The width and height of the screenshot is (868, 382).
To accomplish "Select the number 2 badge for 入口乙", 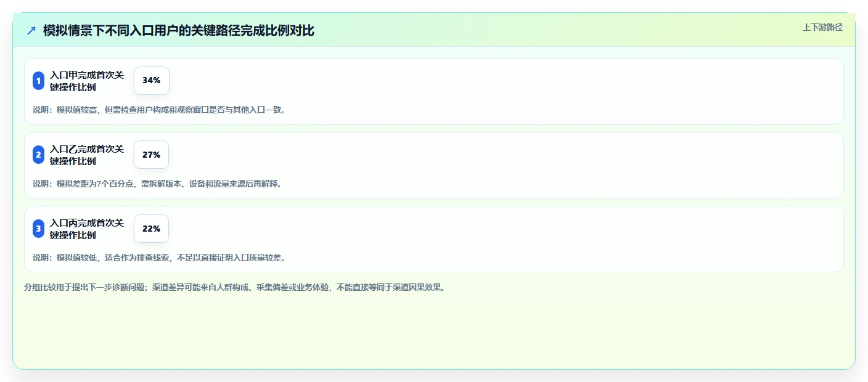I will 38,155.
